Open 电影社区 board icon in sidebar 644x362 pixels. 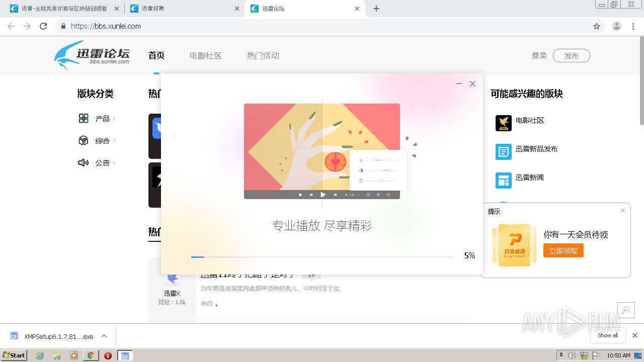pyautogui.click(x=504, y=123)
